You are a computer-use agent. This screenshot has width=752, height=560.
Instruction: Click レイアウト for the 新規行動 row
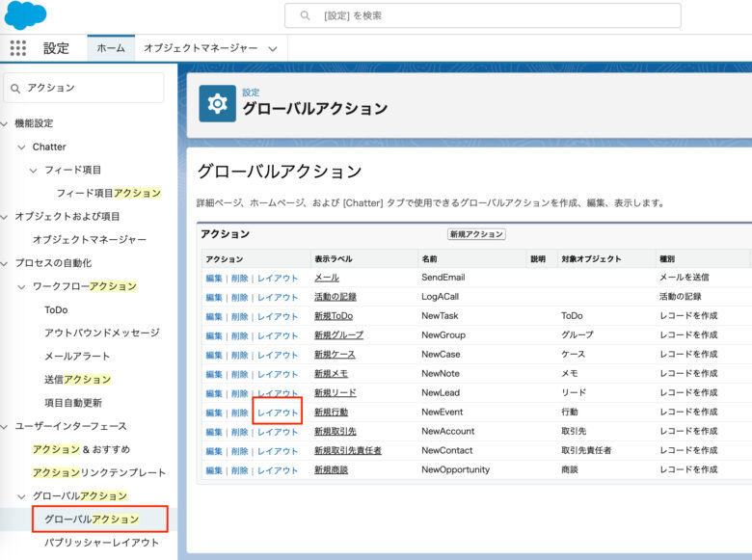coord(278,413)
